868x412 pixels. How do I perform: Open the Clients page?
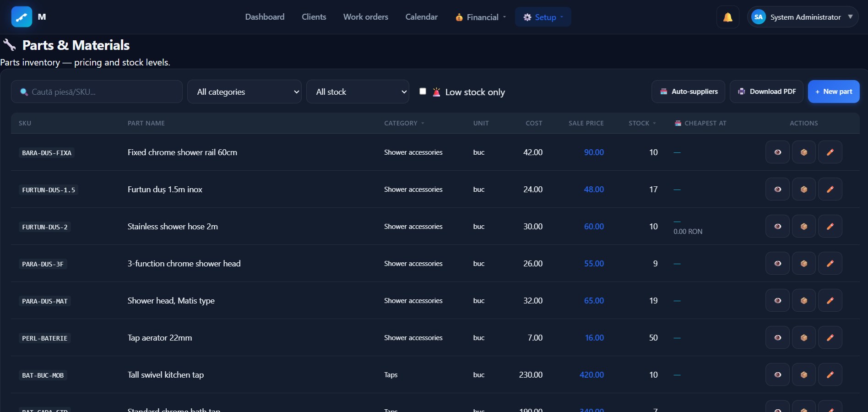pyautogui.click(x=314, y=17)
